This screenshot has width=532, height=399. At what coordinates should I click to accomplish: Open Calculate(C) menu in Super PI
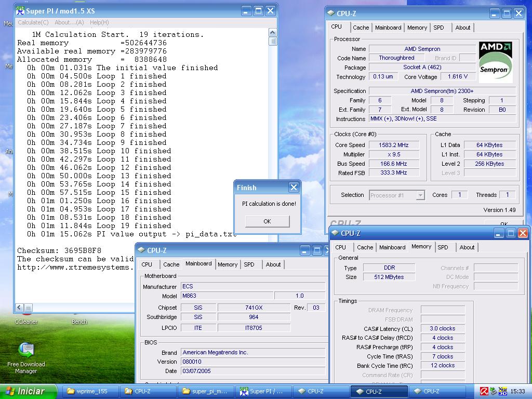(x=33, y=22)
